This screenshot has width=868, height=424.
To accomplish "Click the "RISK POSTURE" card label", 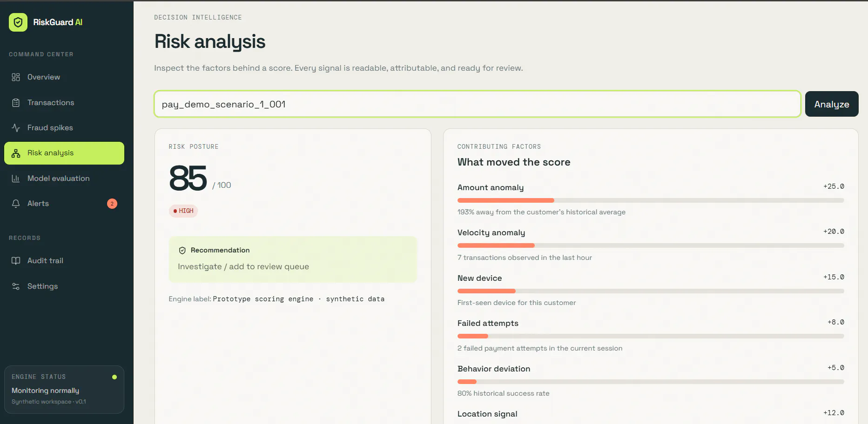I will 194,147.
